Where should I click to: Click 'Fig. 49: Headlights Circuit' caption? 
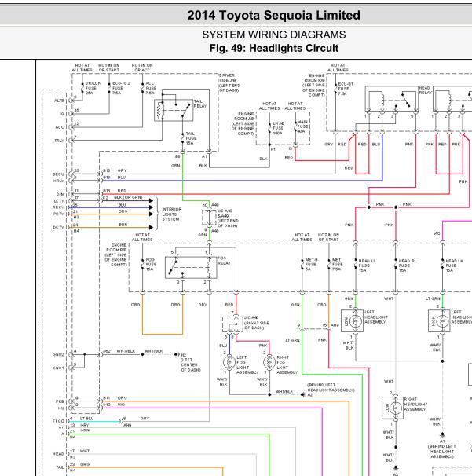click(274, 48)
